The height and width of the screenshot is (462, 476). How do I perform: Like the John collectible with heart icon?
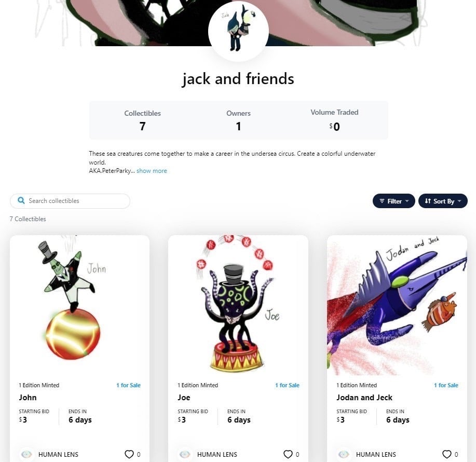click(129, 454)
